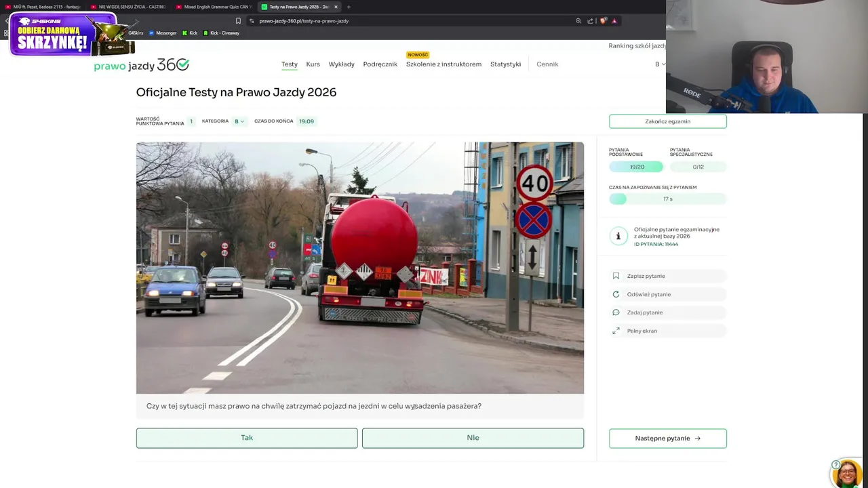Switch to the MIÜ ft. Pezet, Bedoes tab
Viewport: 868px width, 488px height.
(43, 7)
